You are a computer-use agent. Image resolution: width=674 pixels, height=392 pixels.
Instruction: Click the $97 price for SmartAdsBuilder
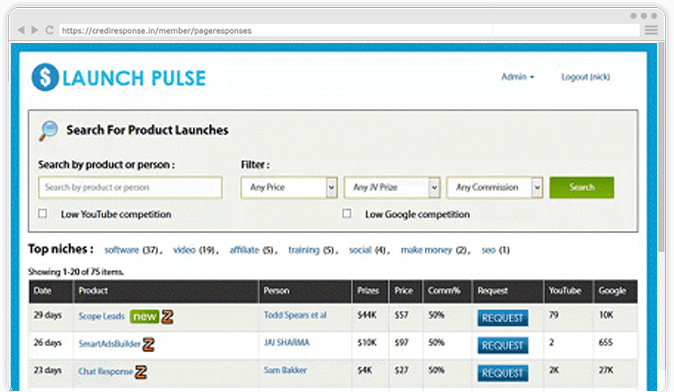pos(401,343)
